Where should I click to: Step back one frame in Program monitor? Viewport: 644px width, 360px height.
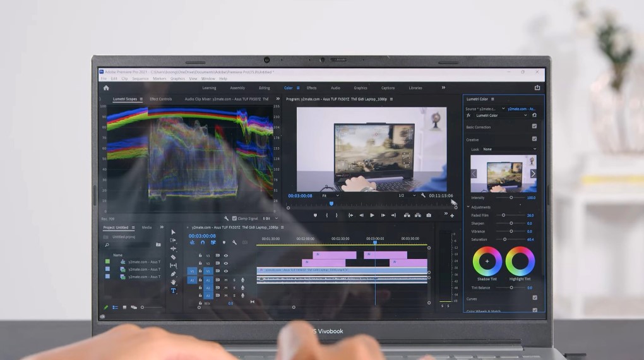361,215
